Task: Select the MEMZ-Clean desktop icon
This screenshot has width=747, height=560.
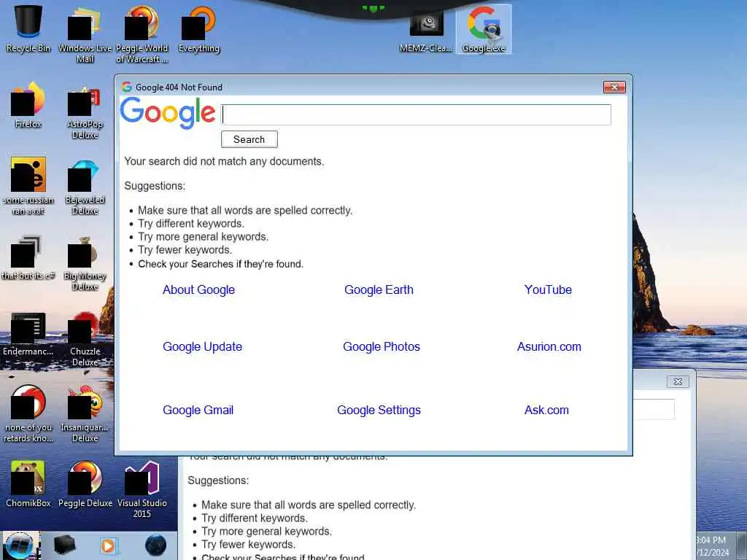Action: pos(426,31)
